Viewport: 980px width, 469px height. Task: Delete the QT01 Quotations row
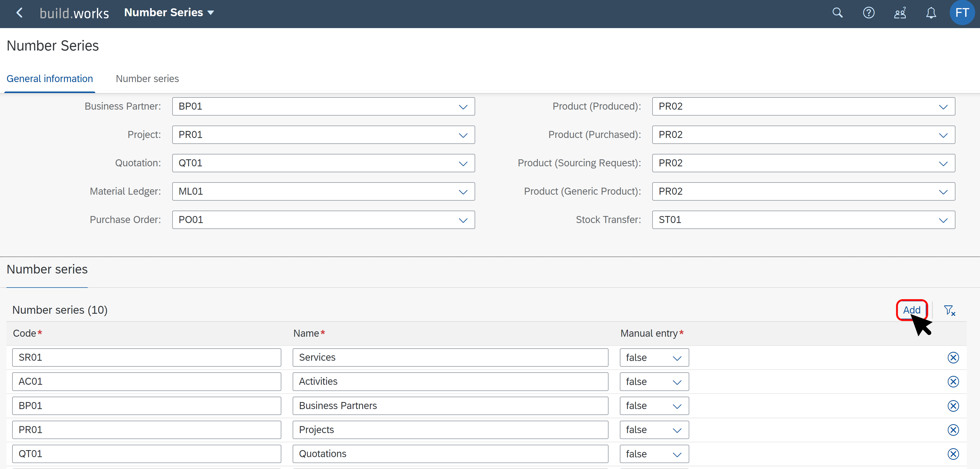pos(953,454)
